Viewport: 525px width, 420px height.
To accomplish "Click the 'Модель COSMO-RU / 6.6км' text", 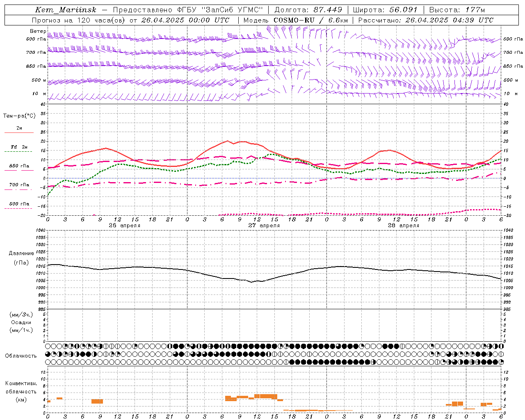I will (x=295, y=20).
